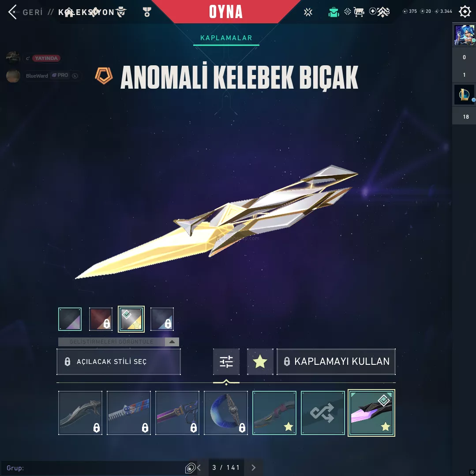This screenshot has height=476, width=476.
Task: Click the OYNA tab at top
Action: coord(226,12)
